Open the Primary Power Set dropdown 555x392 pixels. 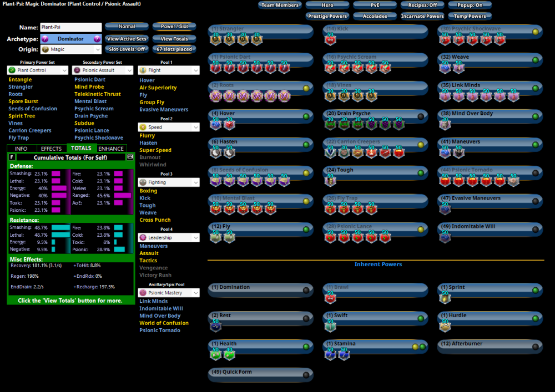point(38,70)
